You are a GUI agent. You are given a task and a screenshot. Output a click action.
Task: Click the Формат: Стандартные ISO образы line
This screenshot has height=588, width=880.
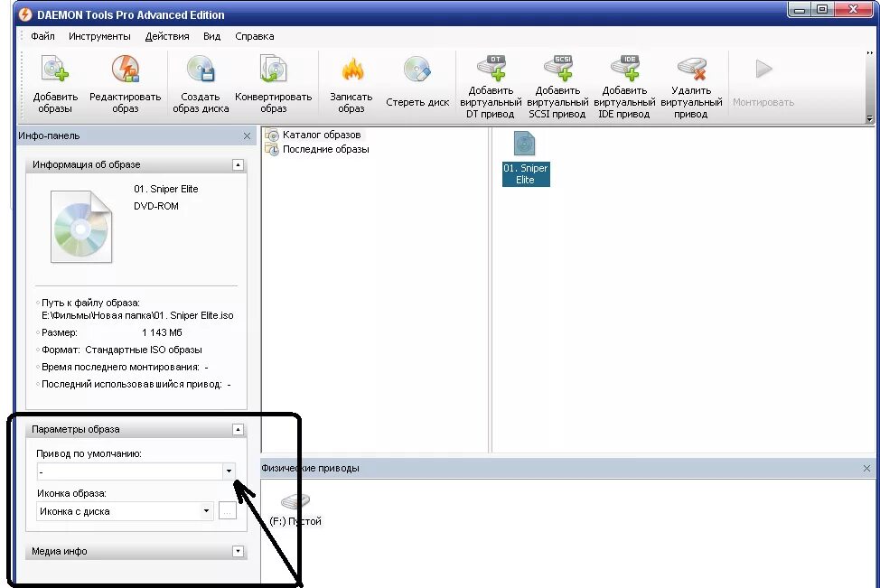coord(122,350)
